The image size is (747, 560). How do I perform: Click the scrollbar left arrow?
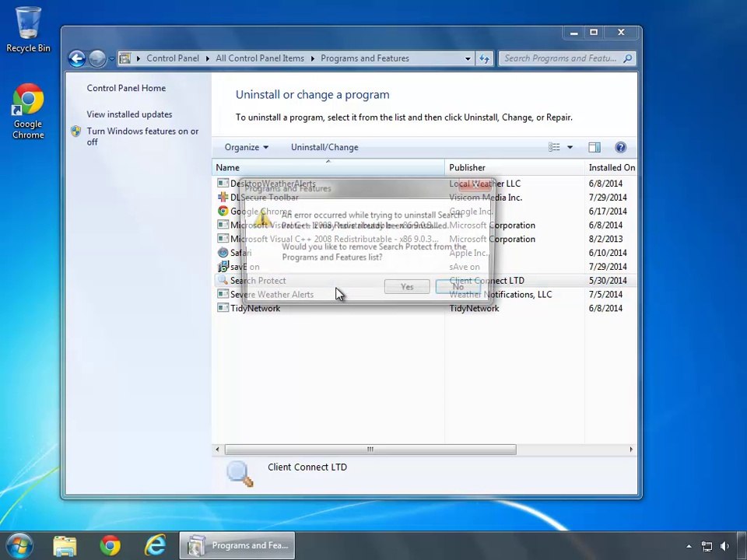(x=218, y=449)
